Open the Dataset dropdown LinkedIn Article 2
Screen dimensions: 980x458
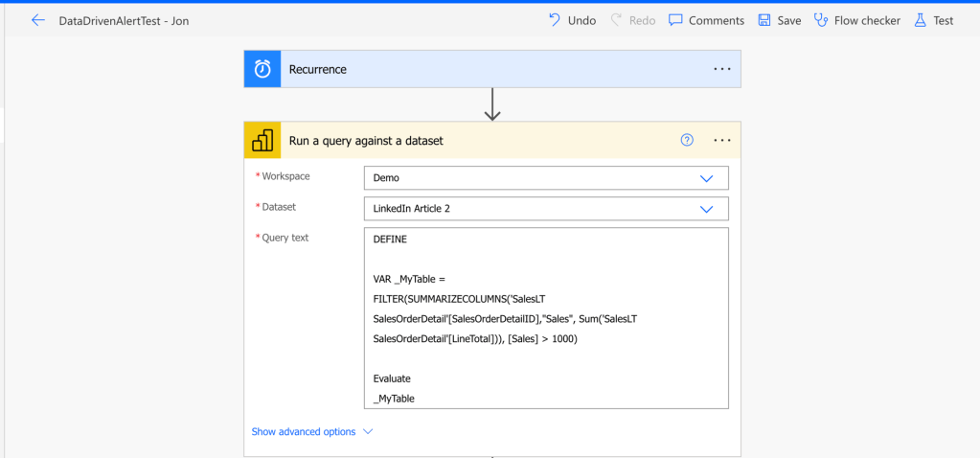pos(546,209)
